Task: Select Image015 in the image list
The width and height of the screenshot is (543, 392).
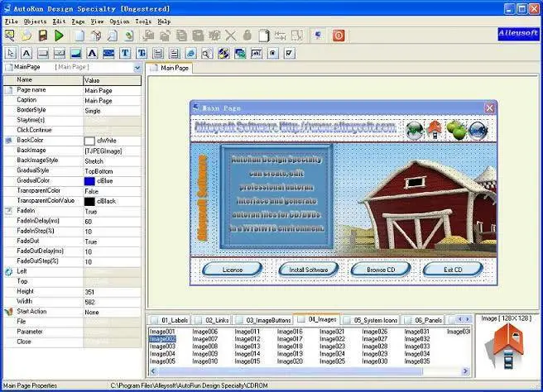Action: [247, 361]
